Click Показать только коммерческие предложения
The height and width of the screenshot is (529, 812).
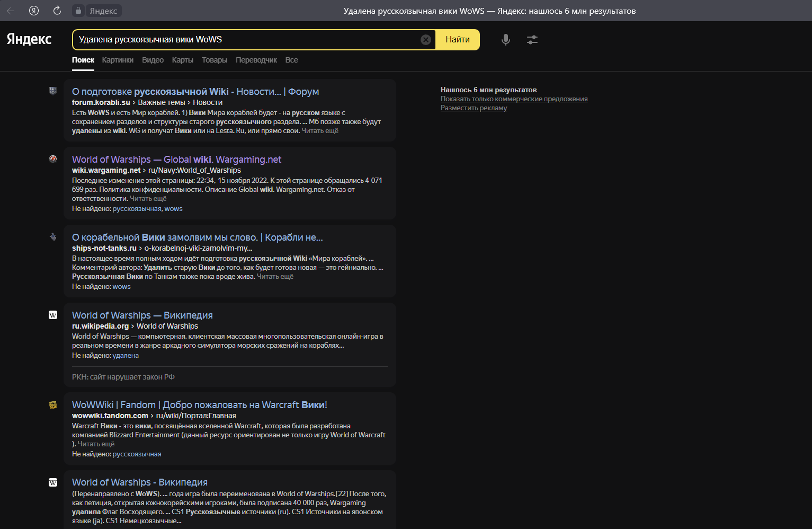tap(514, 99)
